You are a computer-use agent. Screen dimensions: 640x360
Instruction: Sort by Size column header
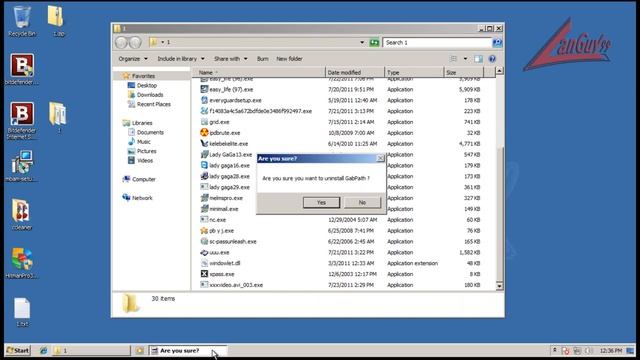coord(463,73)
